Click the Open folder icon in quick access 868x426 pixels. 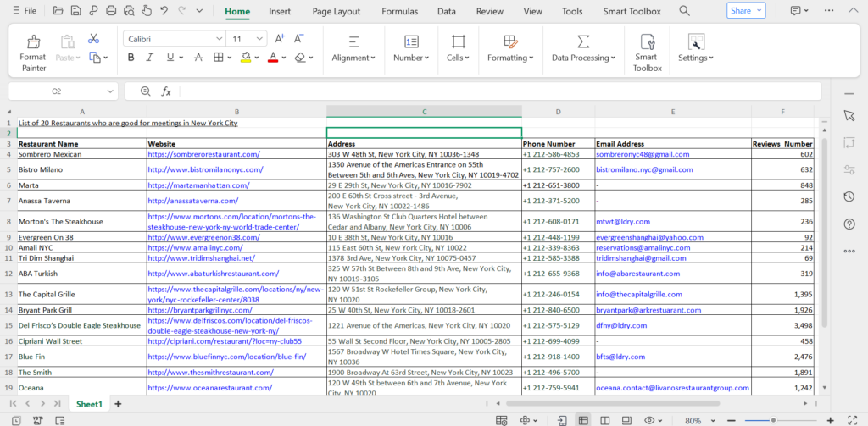click(58, 10)
